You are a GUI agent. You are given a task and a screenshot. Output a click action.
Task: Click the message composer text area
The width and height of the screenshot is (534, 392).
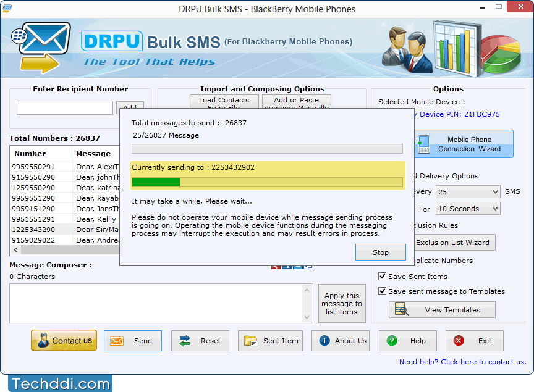tap(156, 304)
